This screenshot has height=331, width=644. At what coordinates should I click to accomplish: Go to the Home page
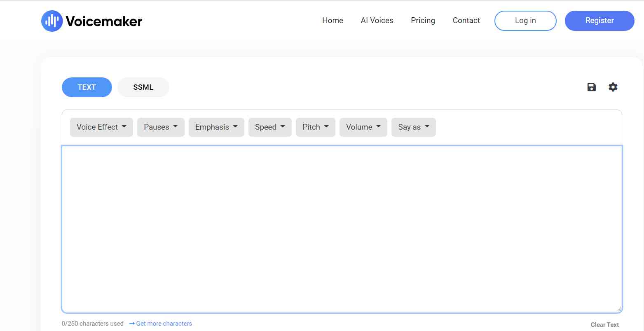[x=333, y=21]
